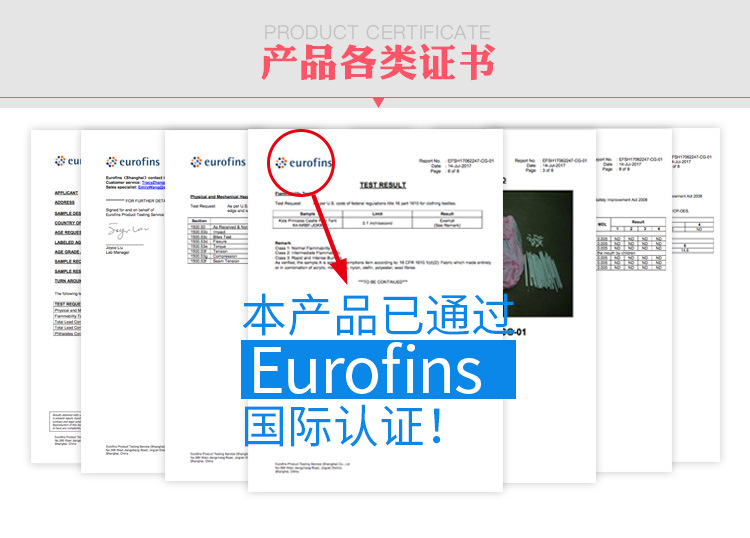Click the 'Compression' table row
Screen dimensions: 750x538
[218, 256]
